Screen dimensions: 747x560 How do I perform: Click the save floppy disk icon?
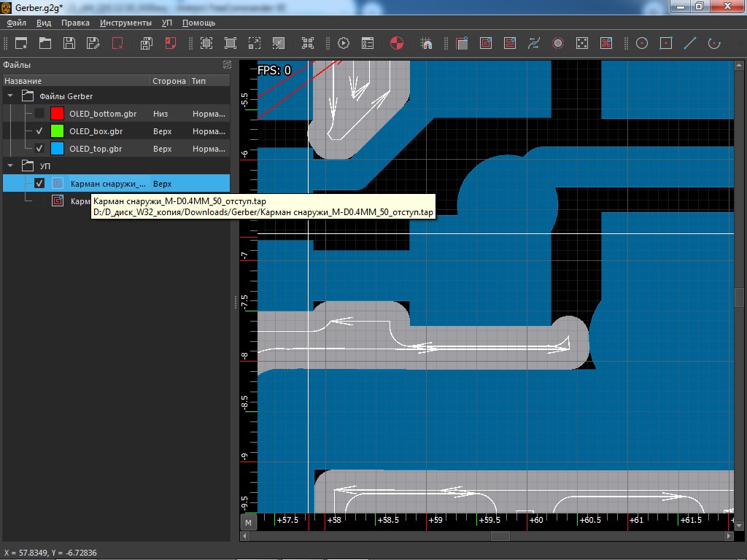69,43
